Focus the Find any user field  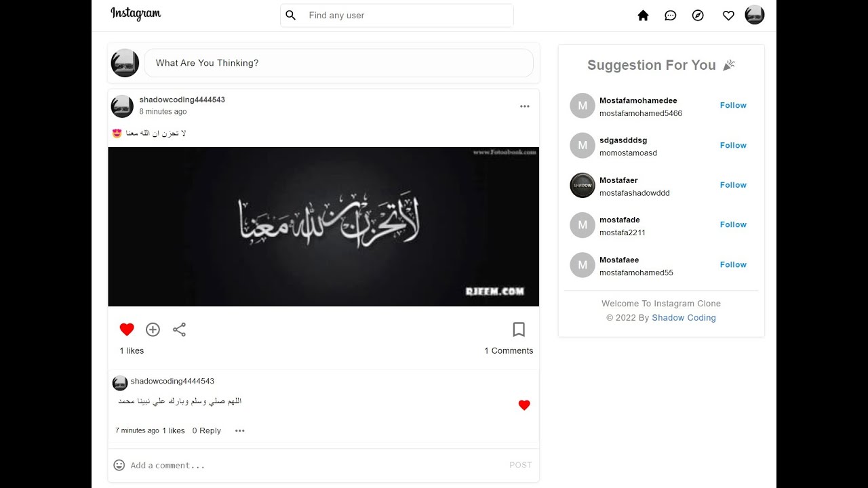click(397, 15)
